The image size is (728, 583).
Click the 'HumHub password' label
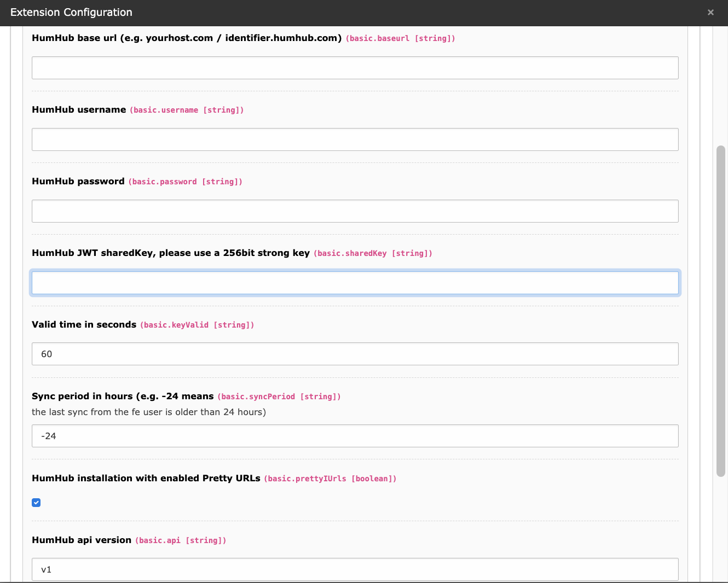click(78, 182)
